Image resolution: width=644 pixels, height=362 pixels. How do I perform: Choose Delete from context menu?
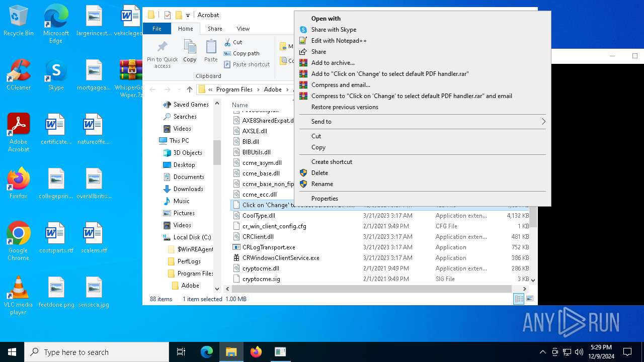pyautogui.click(x=423, y=173)
